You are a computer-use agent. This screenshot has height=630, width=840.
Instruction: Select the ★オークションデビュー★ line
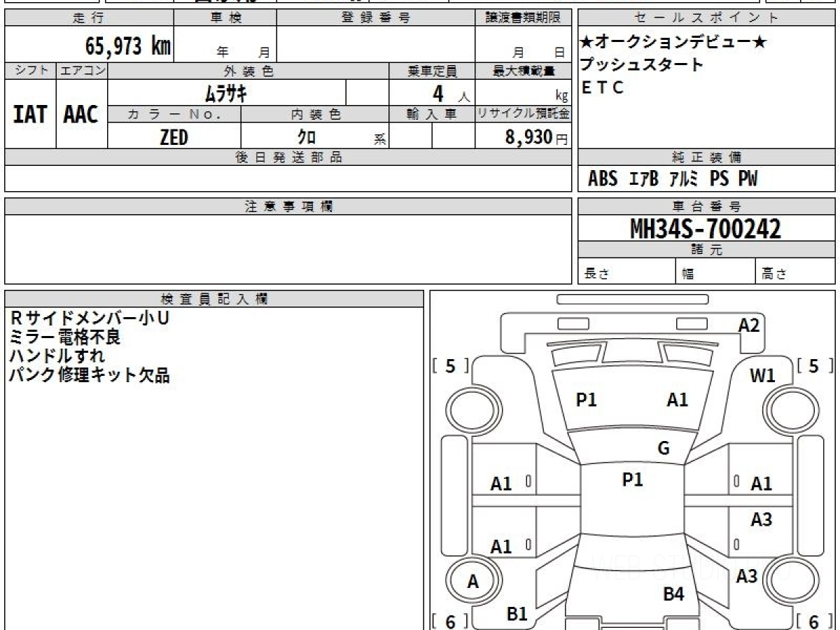pyautogui.click(x=673, y=43)
